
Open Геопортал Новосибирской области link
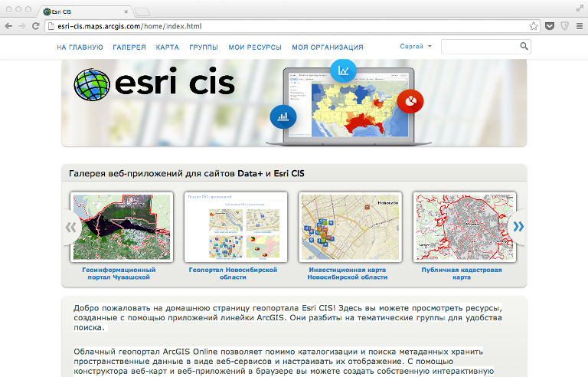click(233, 274)
